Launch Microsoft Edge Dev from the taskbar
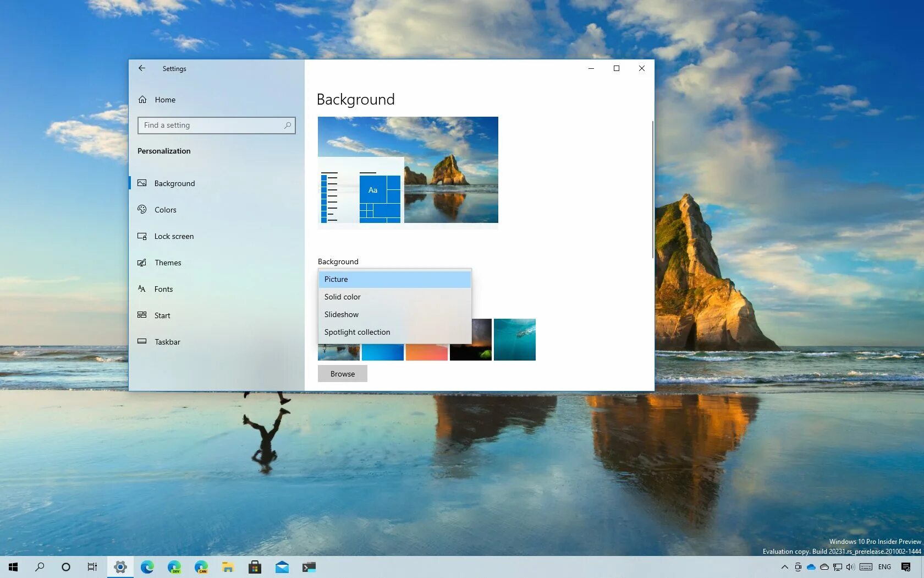This screenshot has height=578, width=924. coord(174,566)
